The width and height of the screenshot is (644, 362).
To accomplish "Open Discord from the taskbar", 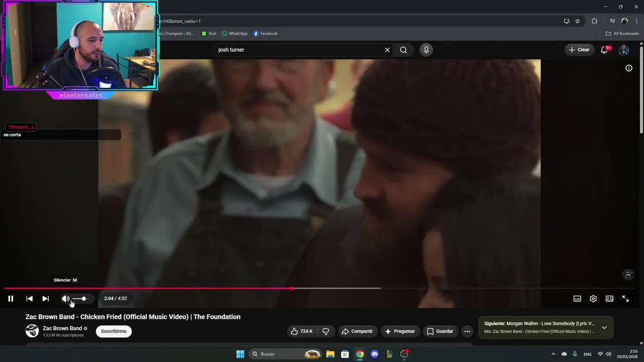I will (x=374, y=354).
